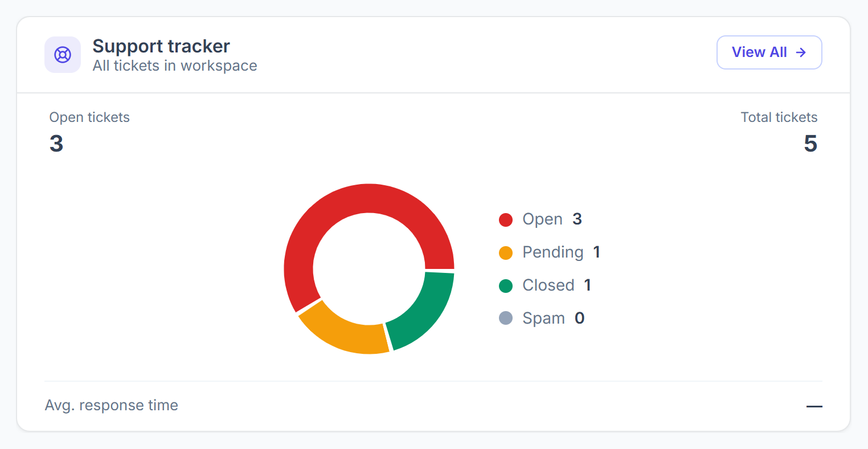The width and height of the screenshot is (868, 449).
Task: Click the orange Pending legend dot
Action: click(506, 253)
